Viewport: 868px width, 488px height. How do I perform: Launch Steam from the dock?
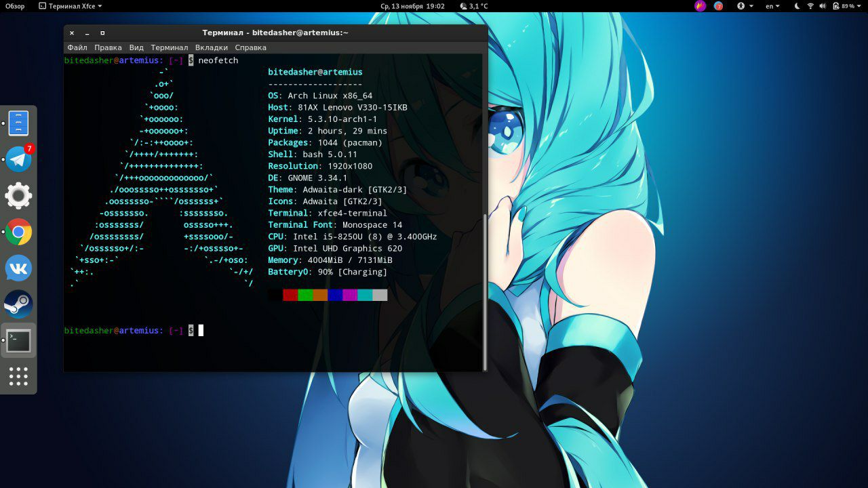[x=18, y=304]
